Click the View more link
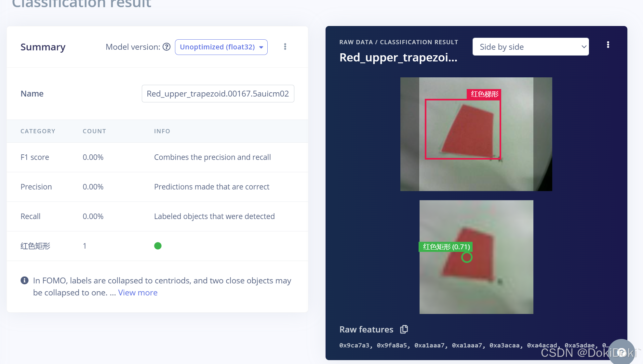The image size is (643, 364). coord(138,292)
